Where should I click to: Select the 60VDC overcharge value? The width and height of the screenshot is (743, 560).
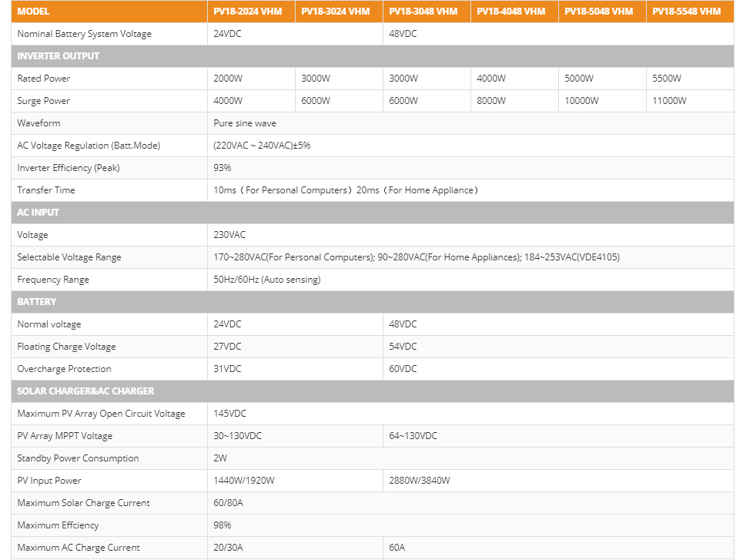(x=403, y=368)
